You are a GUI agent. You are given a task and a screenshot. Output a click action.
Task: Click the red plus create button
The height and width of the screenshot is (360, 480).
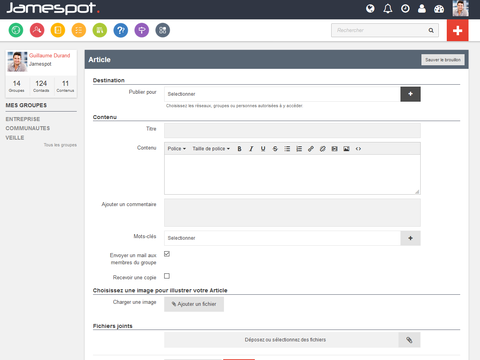[x=458, y=30]
